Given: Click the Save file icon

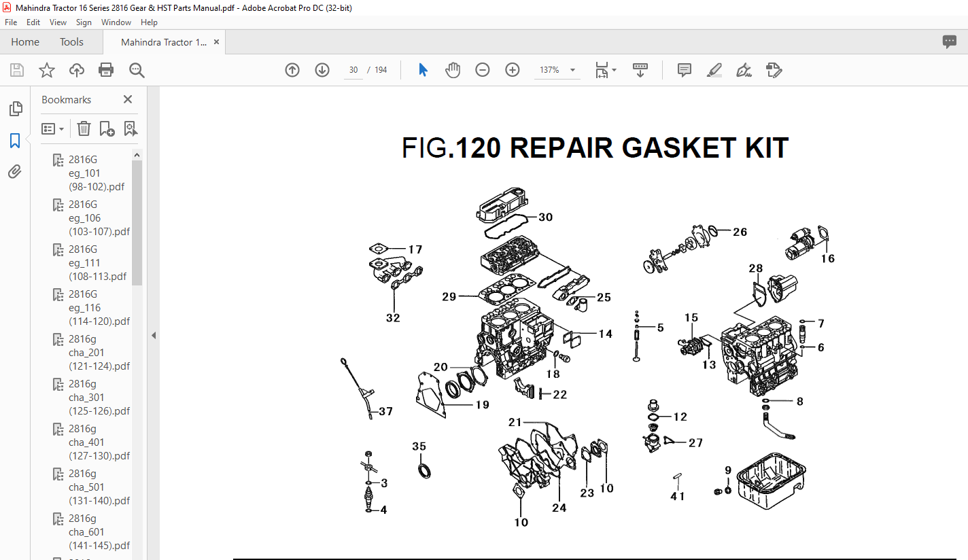Looking at the screenshot, I should 17,70.
